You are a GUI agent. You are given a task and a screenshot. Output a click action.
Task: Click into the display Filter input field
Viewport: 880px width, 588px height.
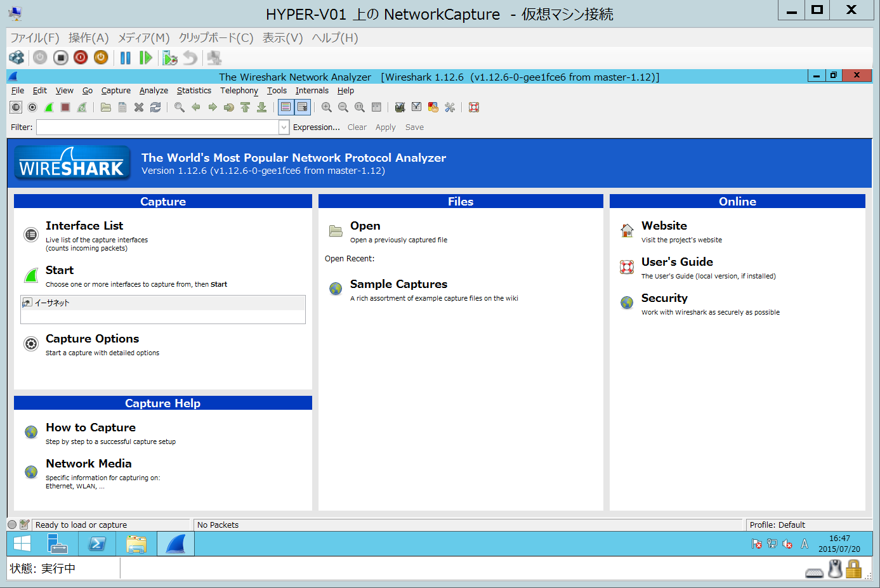(x=158, y=127)
